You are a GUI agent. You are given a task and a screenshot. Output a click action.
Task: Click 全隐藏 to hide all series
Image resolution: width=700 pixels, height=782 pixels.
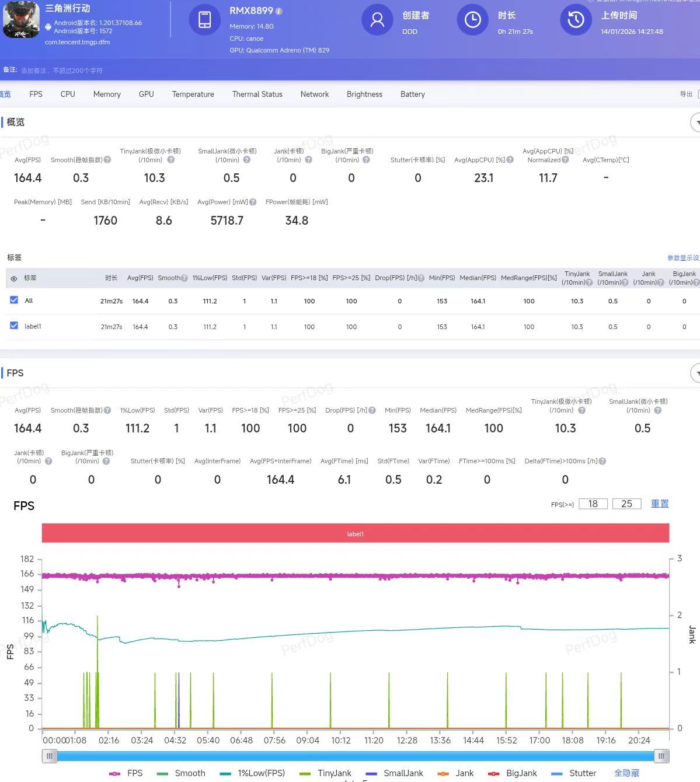626,773
